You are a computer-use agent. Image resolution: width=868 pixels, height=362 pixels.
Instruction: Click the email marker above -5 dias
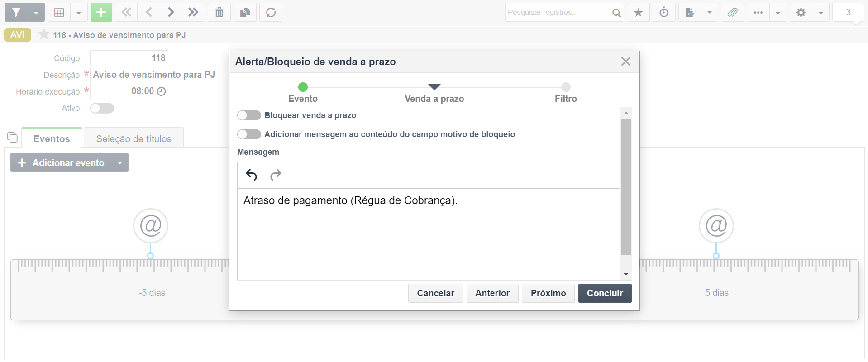point(151,225)
